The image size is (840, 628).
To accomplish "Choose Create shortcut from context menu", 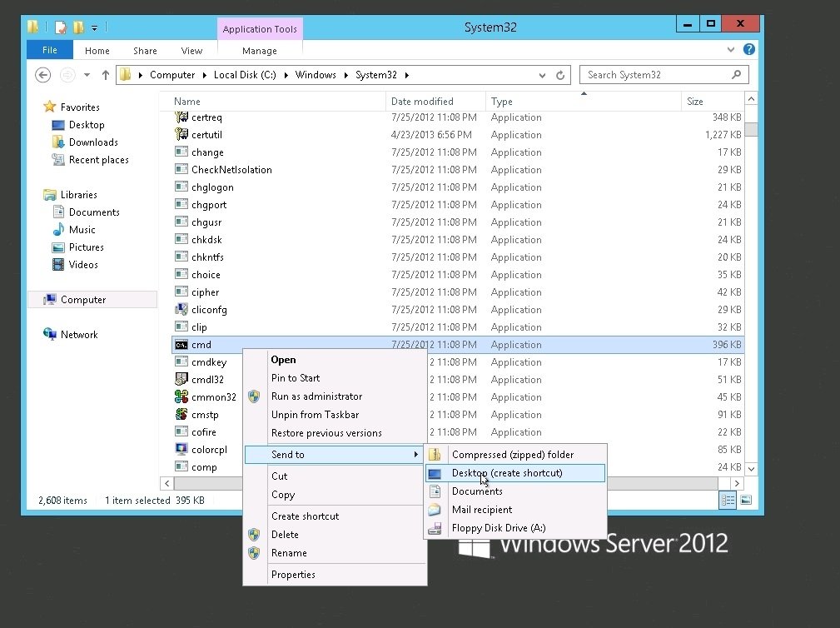I will click(x=336, y=516).
